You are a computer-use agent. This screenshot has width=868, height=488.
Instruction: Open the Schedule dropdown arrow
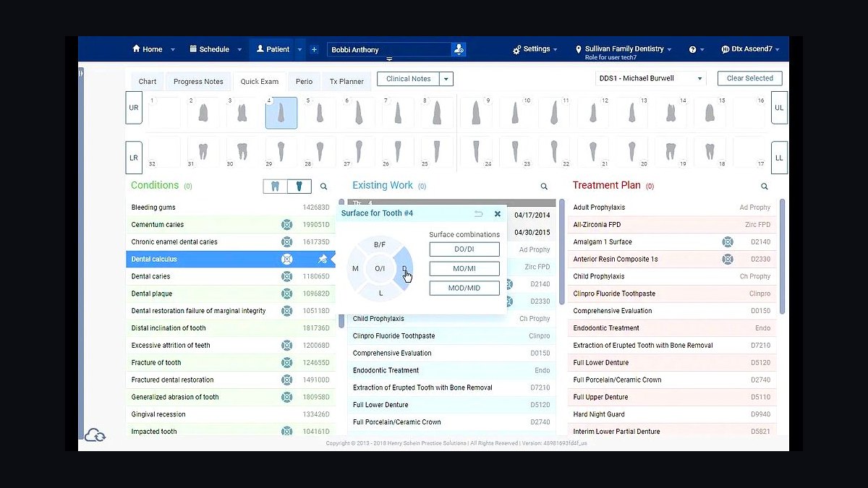[x=239, y=50]
